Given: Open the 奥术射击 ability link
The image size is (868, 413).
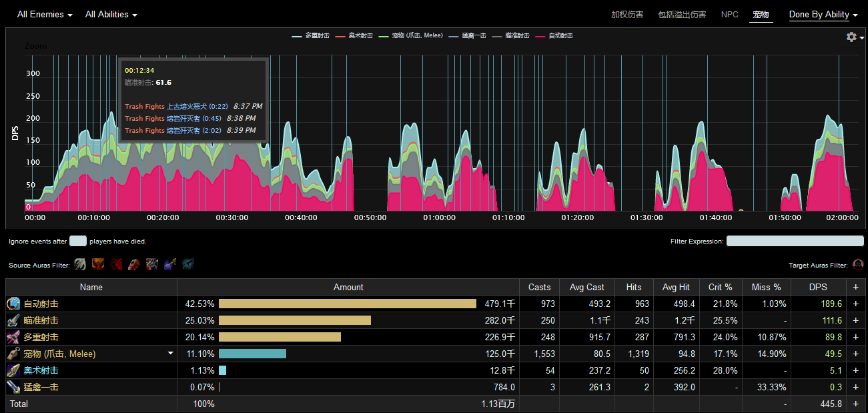Looking at the screenshot, I should 41,370.
